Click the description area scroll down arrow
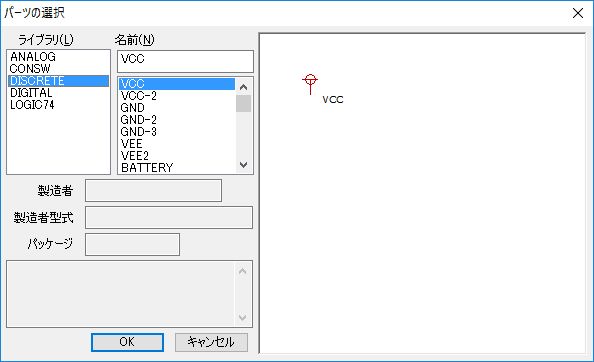This screenshot has height=362, width=594. pos(243,317)
